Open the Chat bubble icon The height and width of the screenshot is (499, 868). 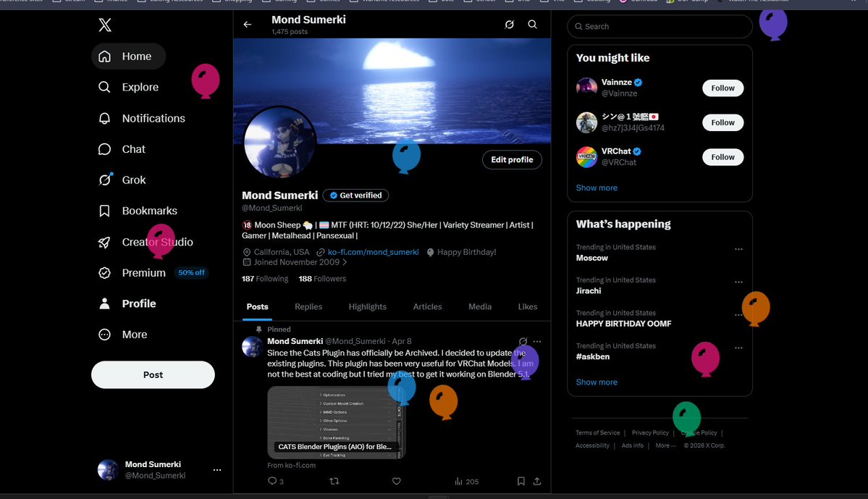click(104, 149)
